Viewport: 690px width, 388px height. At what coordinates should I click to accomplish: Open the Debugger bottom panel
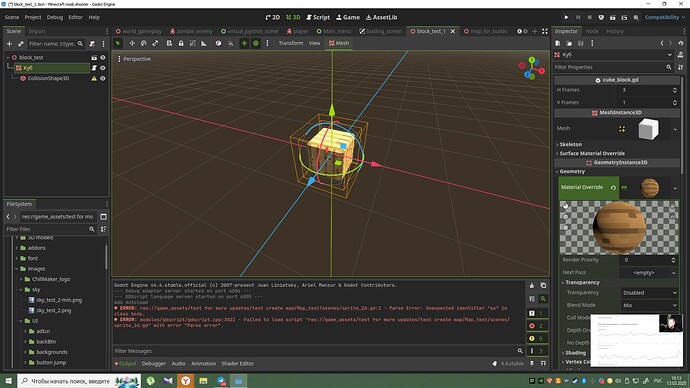(x=154, y=364)
